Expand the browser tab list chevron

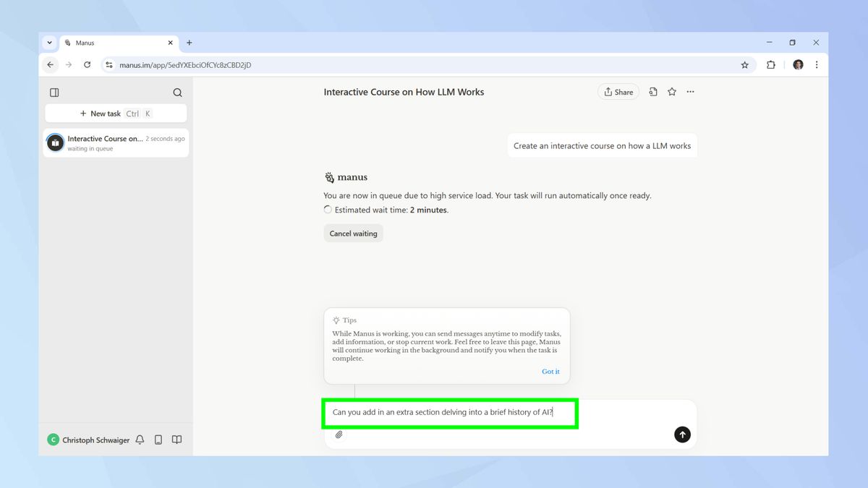pos(49,43)
